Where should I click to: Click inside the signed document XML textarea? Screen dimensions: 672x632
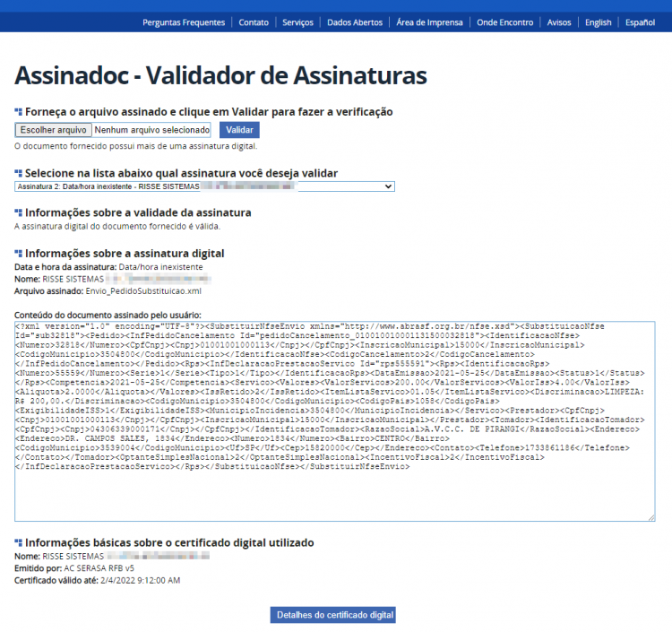[335, 421]
